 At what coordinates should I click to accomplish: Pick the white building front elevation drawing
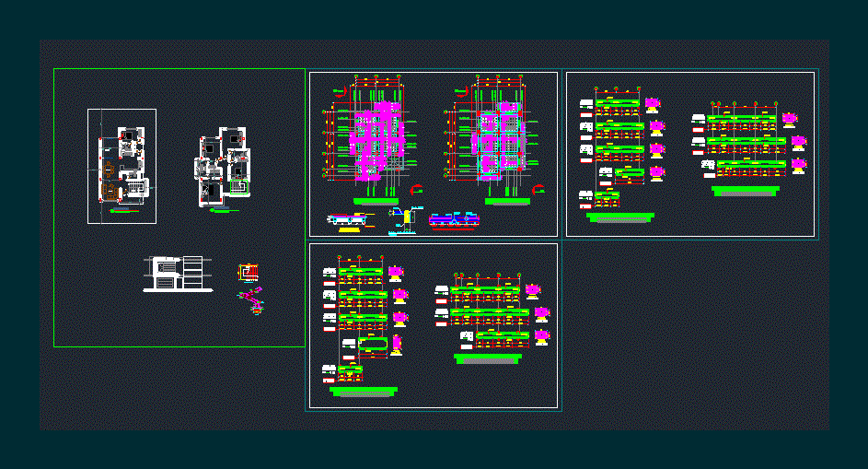pos(178,274)
